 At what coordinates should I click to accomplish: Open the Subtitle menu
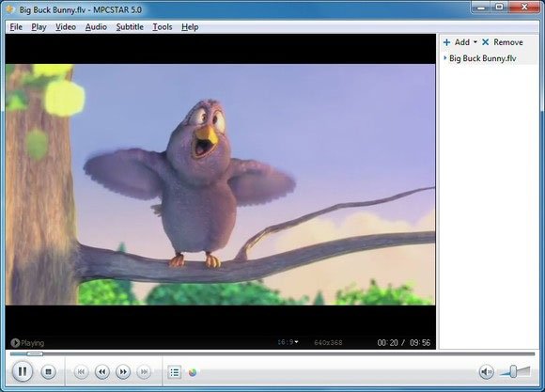[x=130, y=26]
